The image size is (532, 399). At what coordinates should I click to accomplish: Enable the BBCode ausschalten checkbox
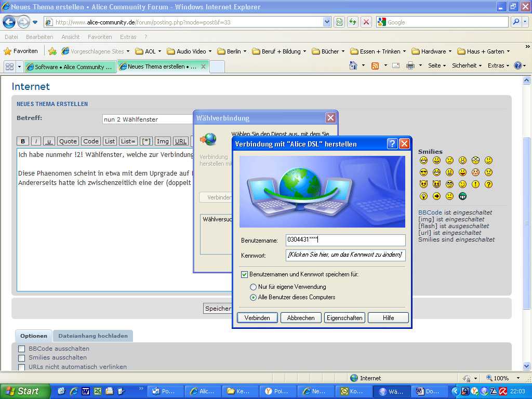pyautogui.click(x=22, y=349)
